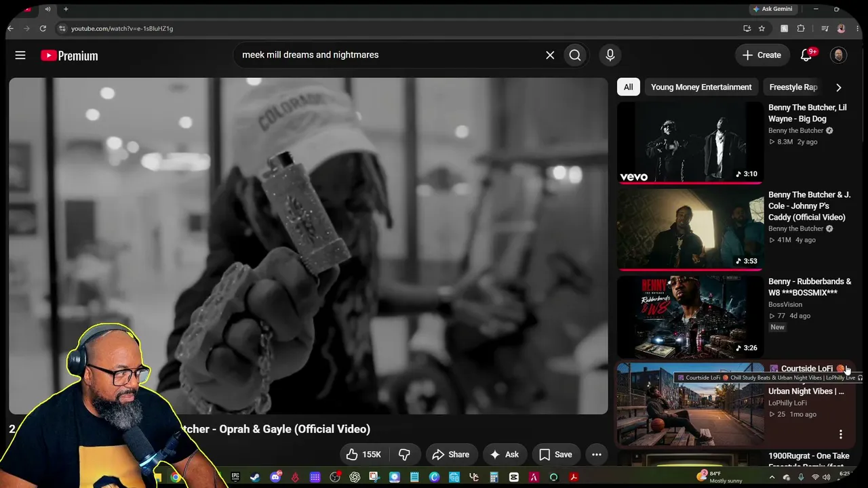
Task: Open Ask Gemini in Chrome
Action: pyautogui.click(x=772, y=9)
